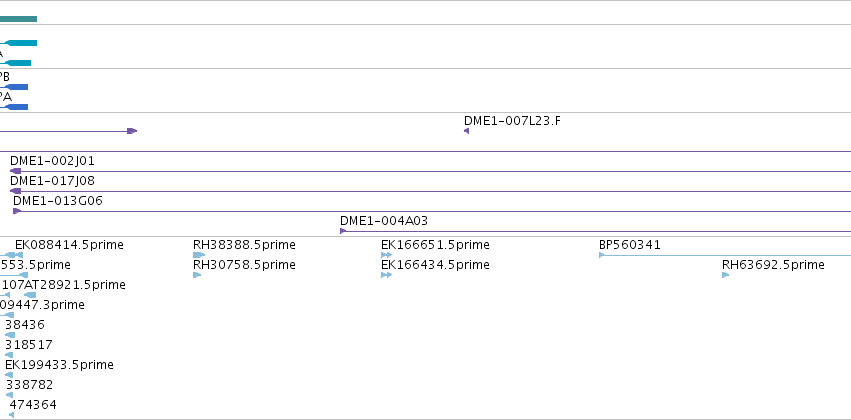Select the DME1-013G06 arrowhead marker
Image resolution: width=851 pixels, height=420 pixels.
click(x=17, y=211)
